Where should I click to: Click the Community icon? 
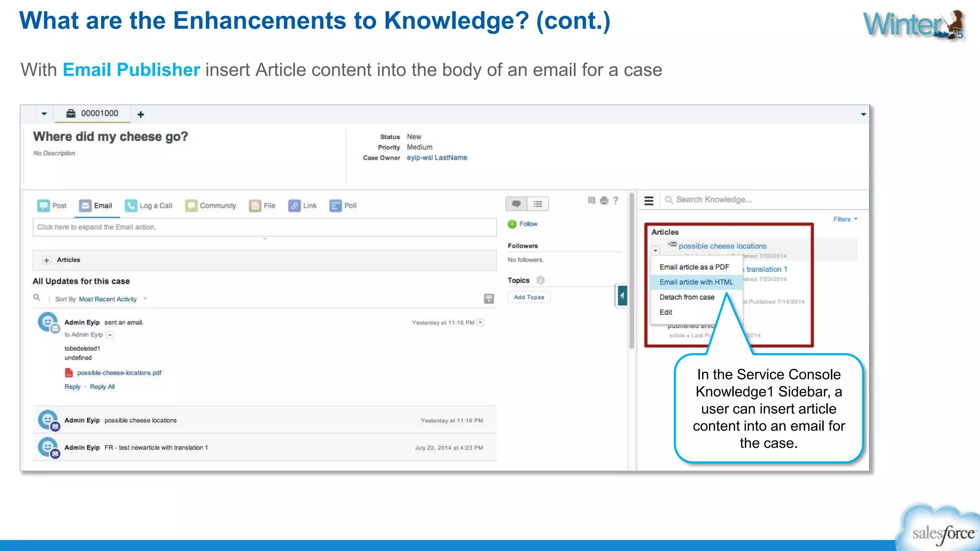pos(191,206)
